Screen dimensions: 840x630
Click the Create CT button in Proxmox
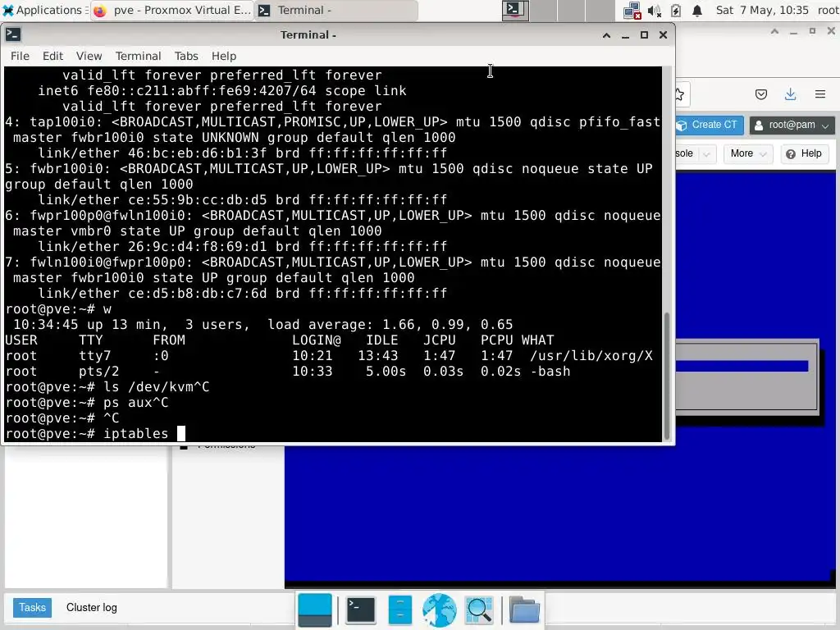tap(710, 125)
